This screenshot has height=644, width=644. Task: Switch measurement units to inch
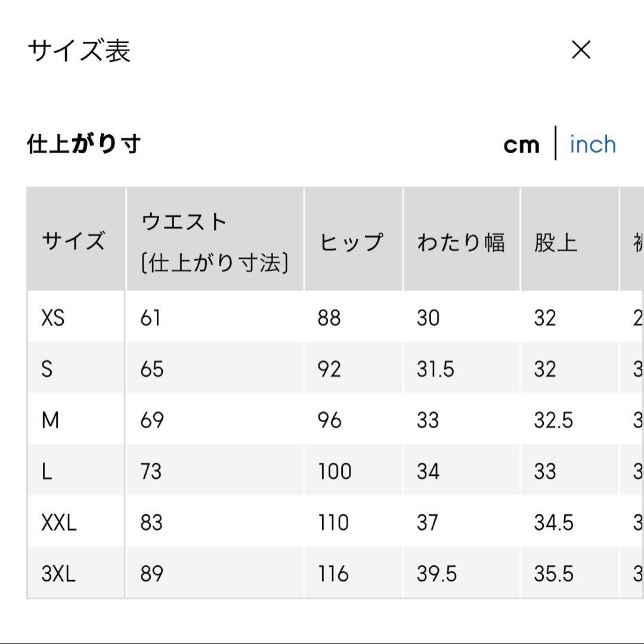pyautogui.click(x=593, y=144)
